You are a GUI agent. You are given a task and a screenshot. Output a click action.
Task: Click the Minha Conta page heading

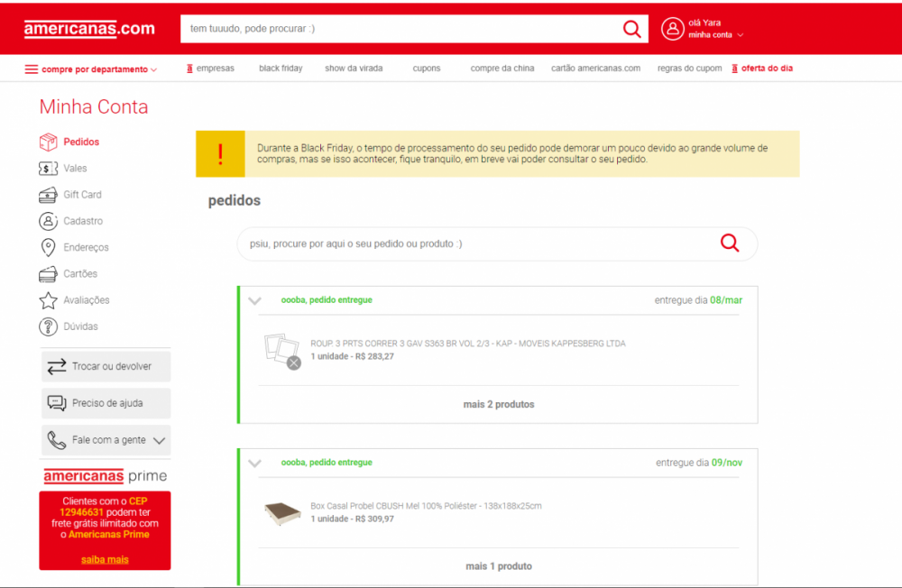point(94,107)
